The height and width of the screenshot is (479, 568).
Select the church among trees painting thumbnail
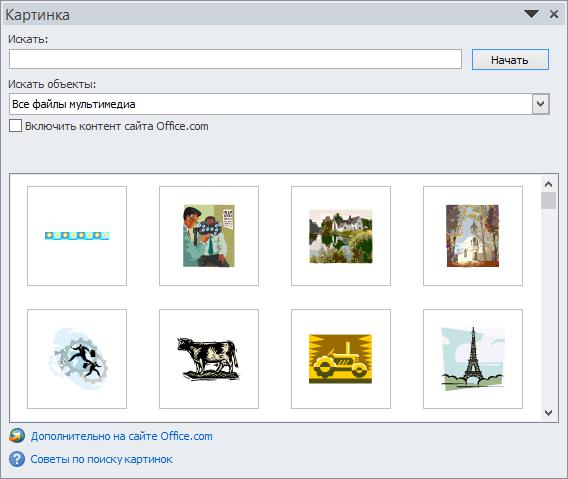pyautogui.click(x=473, y=236)
